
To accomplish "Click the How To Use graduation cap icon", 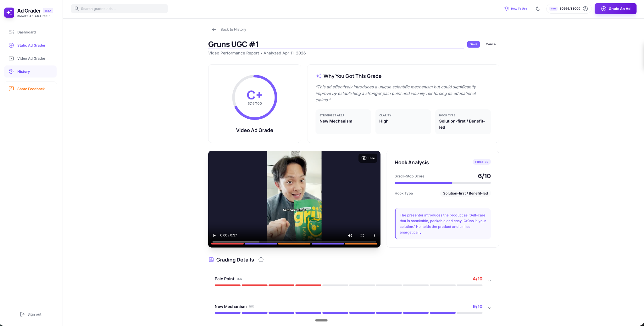I will tap(506, 8).
